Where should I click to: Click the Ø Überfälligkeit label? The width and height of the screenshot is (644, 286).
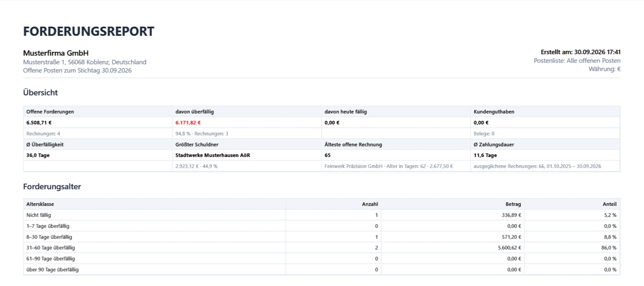coord(45,144)
